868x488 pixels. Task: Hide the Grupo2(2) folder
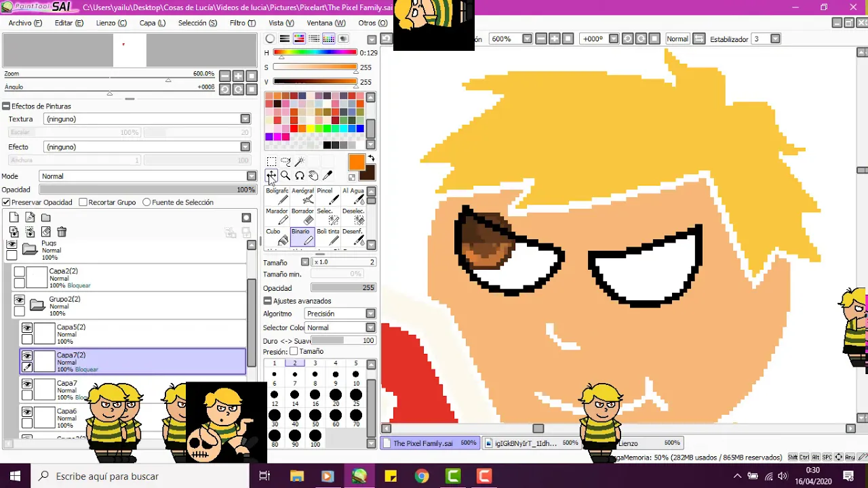[x=19, y=300]
